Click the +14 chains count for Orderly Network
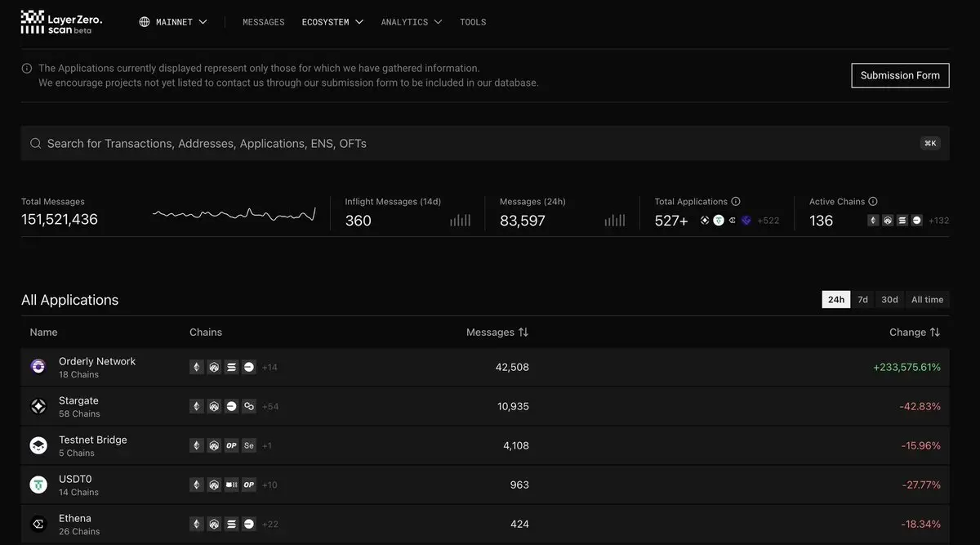 (269, 368)
